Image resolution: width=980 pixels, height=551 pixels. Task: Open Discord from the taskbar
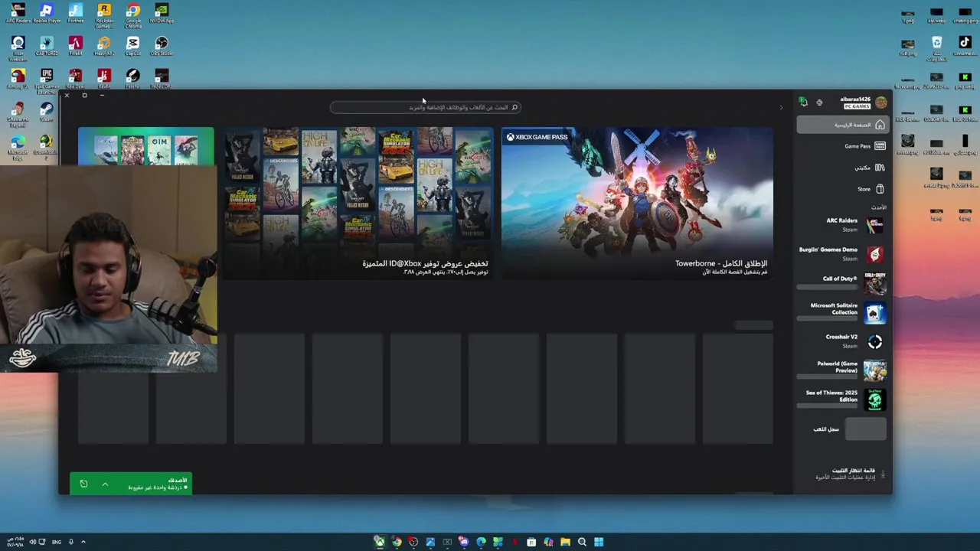[x=464, y=542]
